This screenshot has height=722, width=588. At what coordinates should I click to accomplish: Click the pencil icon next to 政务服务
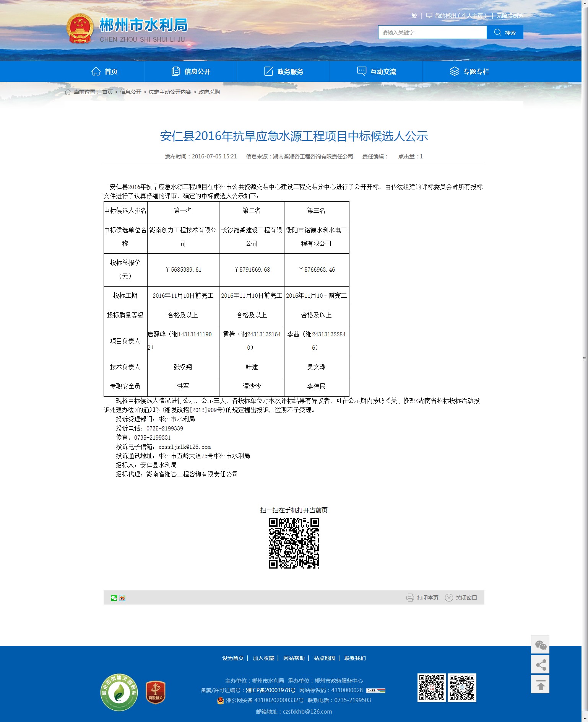tap(269, 71)
